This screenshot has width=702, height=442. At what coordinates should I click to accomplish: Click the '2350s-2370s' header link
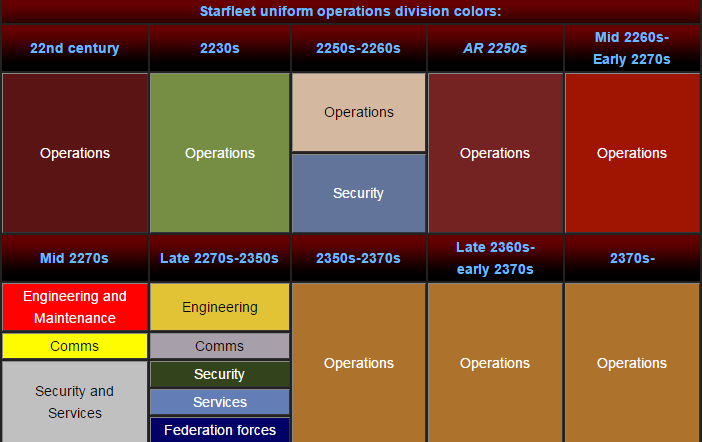[x=358, y=258]
